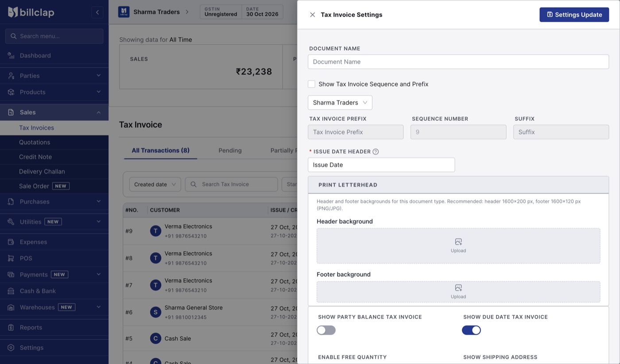Click the Expenses sidebar icon
The height and width of the screenshot is (364, 620).
click(11, 242)
